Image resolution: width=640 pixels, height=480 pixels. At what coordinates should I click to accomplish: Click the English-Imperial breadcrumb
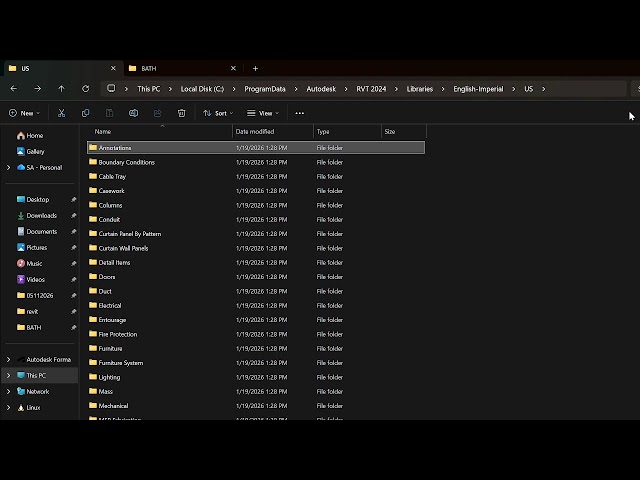click(478, 89)
